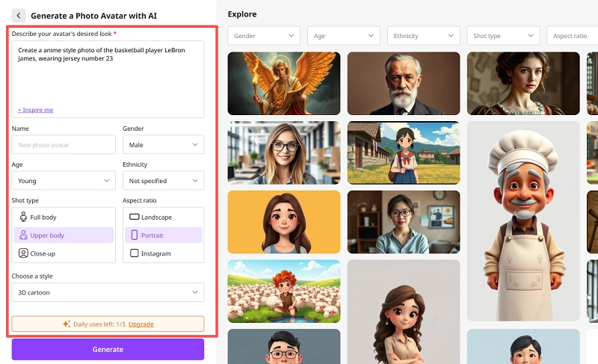
Task: Expand the style dropdown showing 3D cartoon
Action: coord(108,292)
